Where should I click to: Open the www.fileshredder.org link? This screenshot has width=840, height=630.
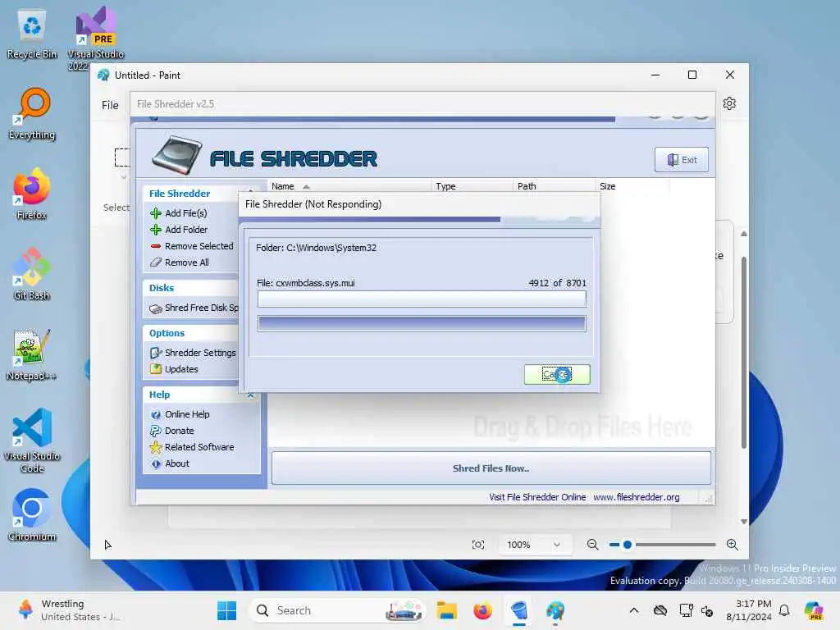tap(637, 497)
